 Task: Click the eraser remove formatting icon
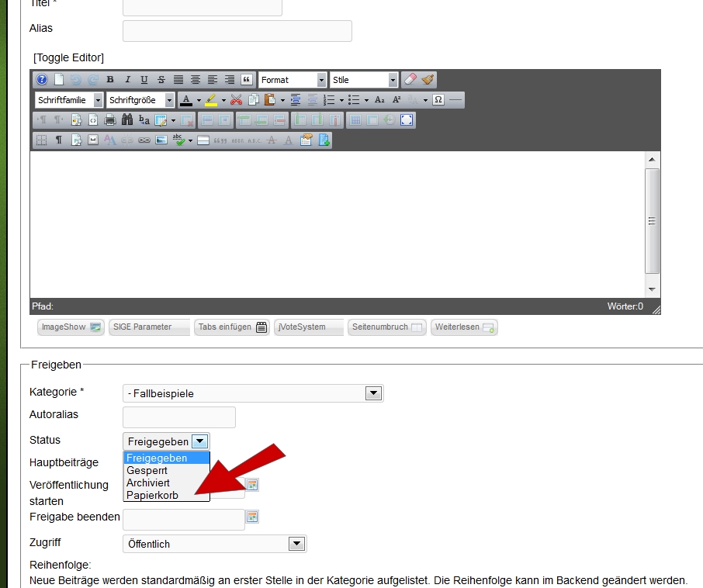coord(411,80)
